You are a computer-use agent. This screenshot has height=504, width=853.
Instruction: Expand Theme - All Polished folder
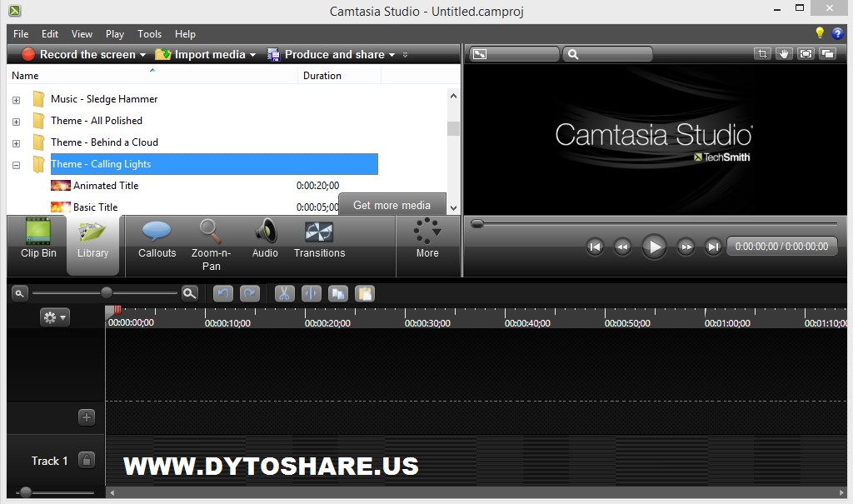(17, 122)
